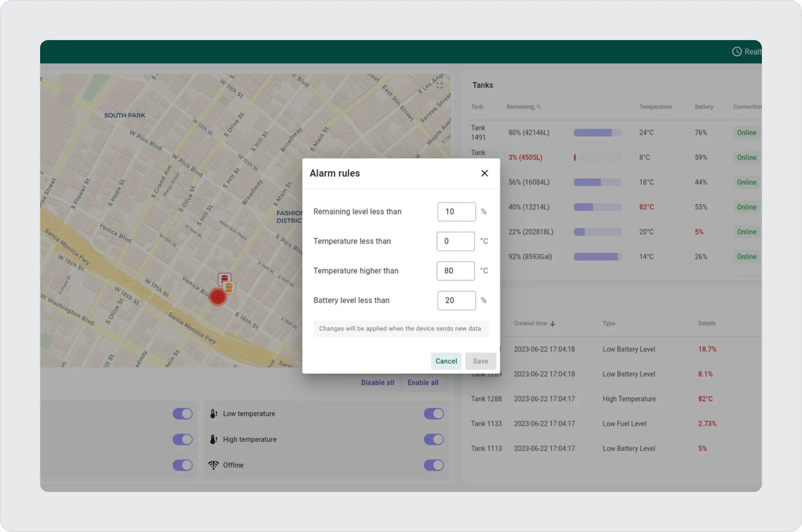The image size is (802, 532).
Task: Click the Temperature higher than input field
Action: (x=455, y=271)
